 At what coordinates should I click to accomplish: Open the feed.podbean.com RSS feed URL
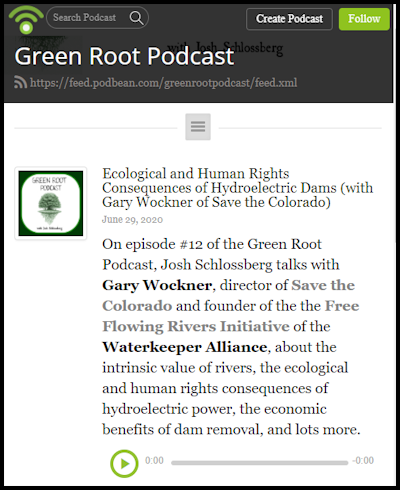(x=163, y=83)
